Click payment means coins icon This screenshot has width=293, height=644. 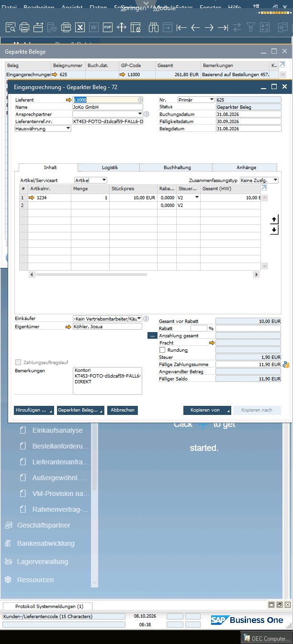tap(286, 365)
